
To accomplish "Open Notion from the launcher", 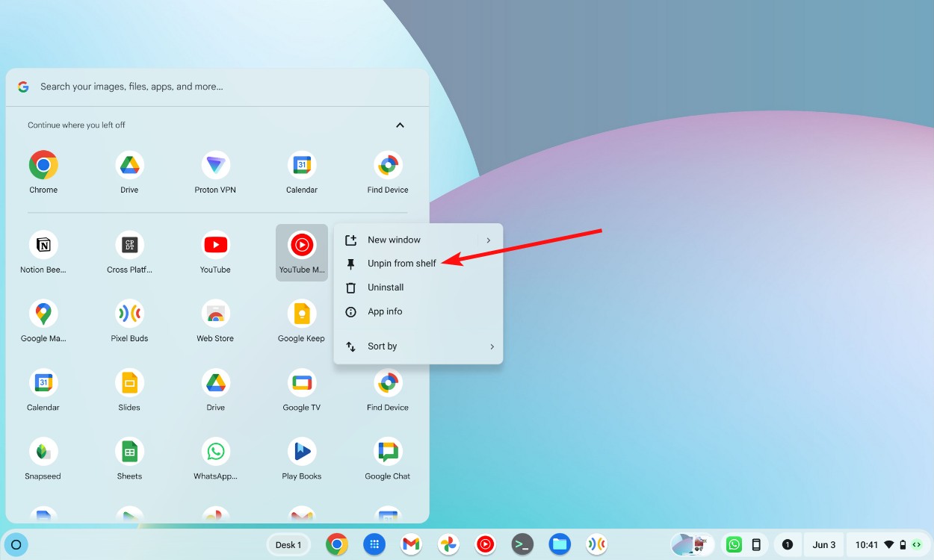I will 43,244.
